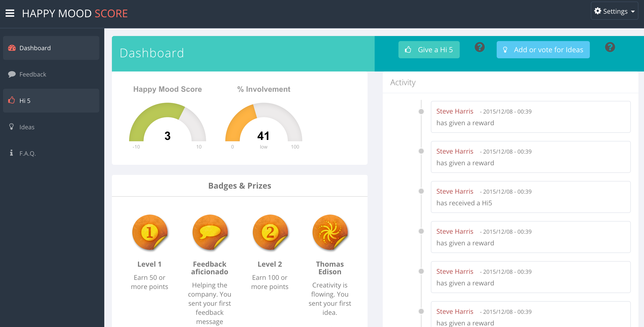This screenshot has width=644, height=327.
Task: Click the Feedback aficionado badge image
Action: click(x=210, y=232)
